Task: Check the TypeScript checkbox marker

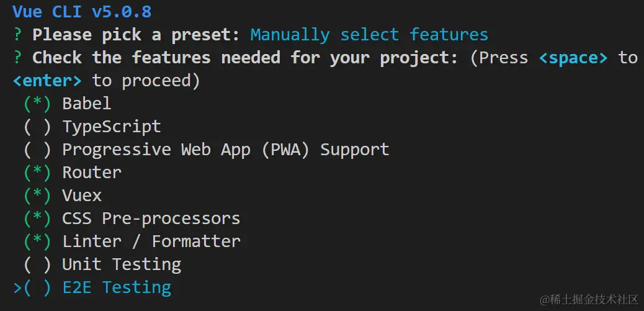Action: pyautogui.click(x=37, y=127)
